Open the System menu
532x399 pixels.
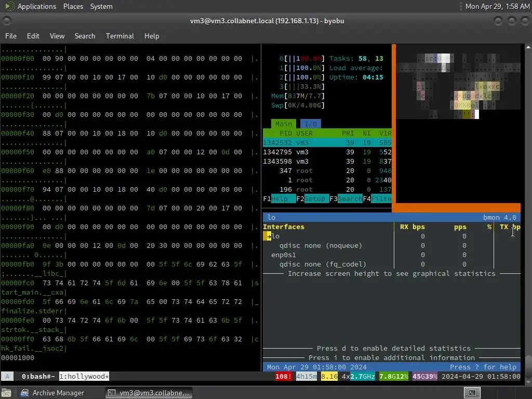(x=101, y=6)
